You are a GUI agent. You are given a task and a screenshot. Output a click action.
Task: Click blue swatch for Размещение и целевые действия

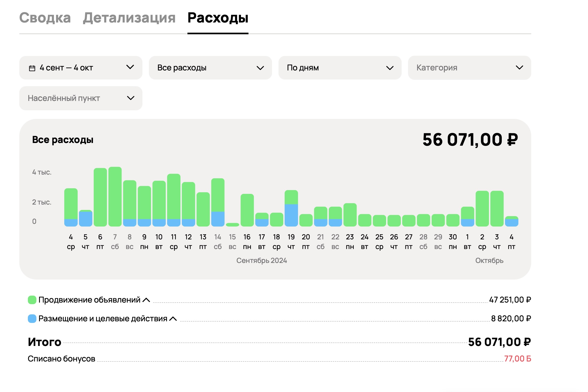pyautogui.click(x=32, y=319)
